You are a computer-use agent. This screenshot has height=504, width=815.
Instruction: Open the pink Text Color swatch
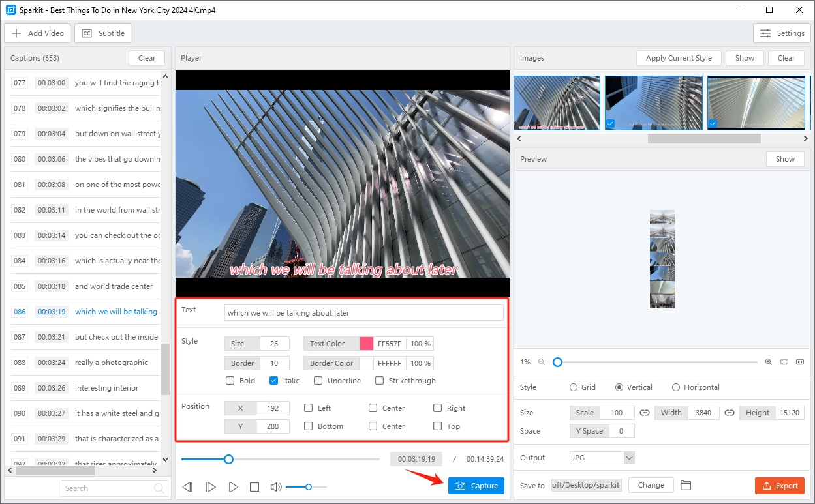click(367, 344)
